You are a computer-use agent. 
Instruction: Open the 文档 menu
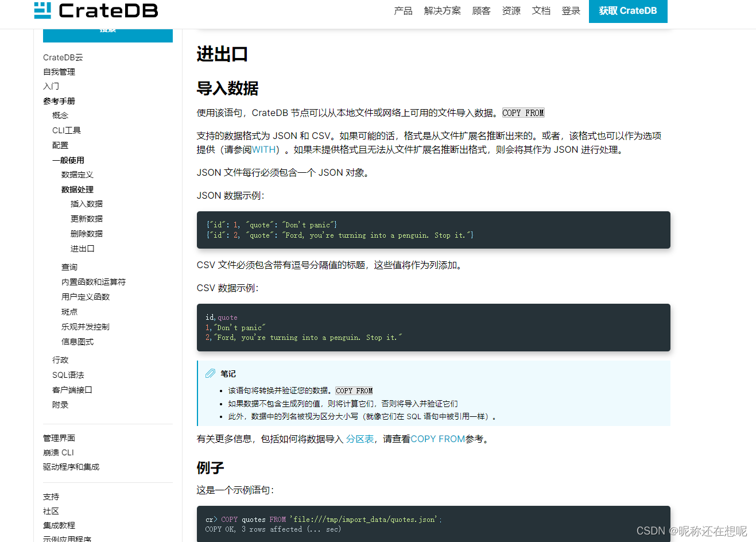[541, 11]
